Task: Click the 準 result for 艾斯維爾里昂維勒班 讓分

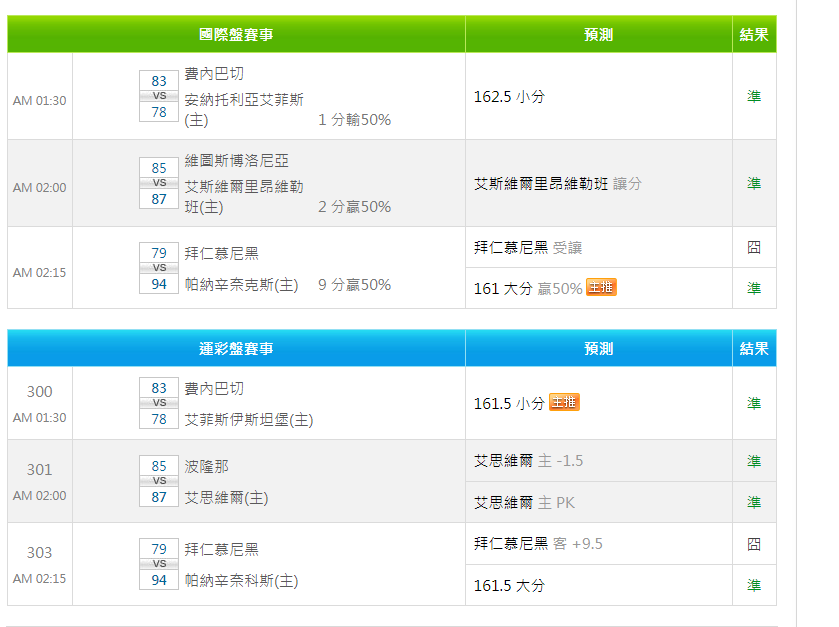Action: click(x=754, y=183)
